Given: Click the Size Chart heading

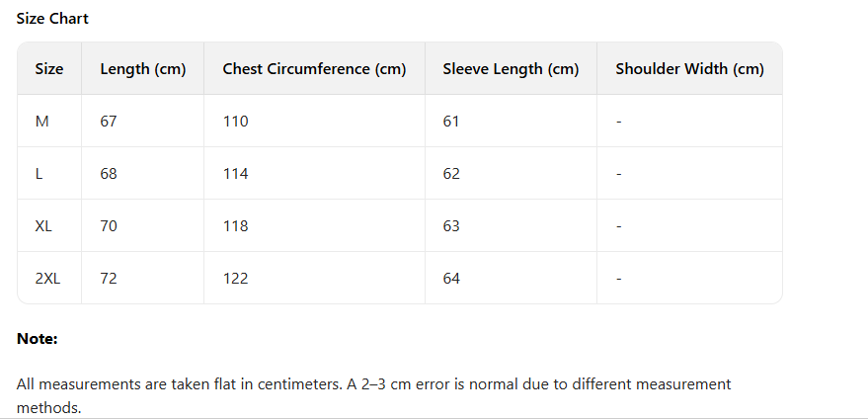Looking at the screenshot, I should click(x=52, y=19).
